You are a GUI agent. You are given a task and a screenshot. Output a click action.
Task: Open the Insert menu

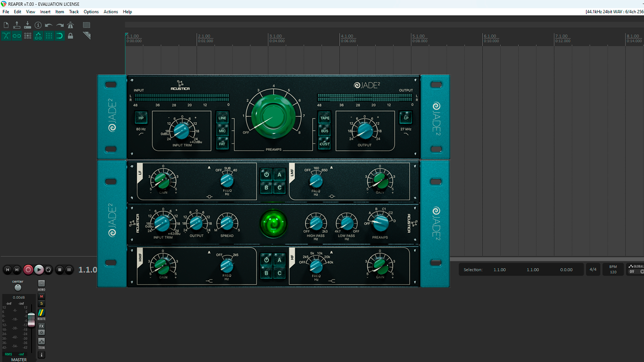tap(45, 12)
